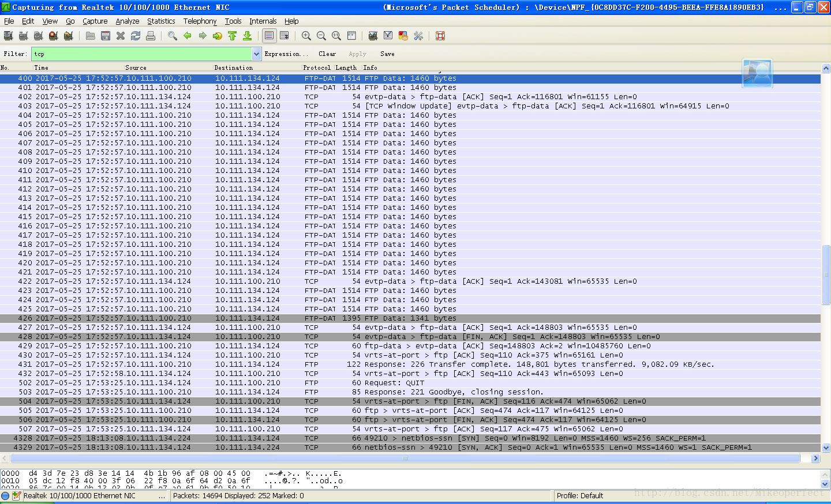Click packet list scroll down arrow
831x504 pixels.
[826, 447]
